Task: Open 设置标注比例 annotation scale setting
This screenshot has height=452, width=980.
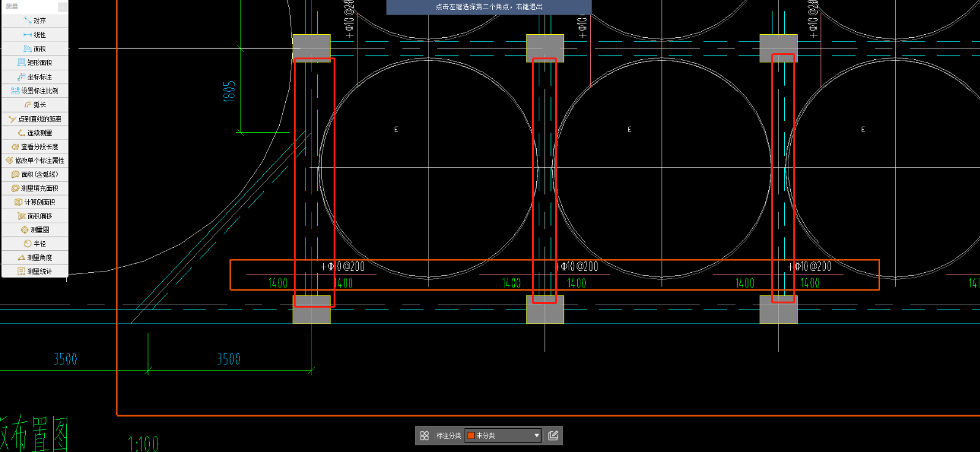Action: pyautogui.click(x=35, y=91)
